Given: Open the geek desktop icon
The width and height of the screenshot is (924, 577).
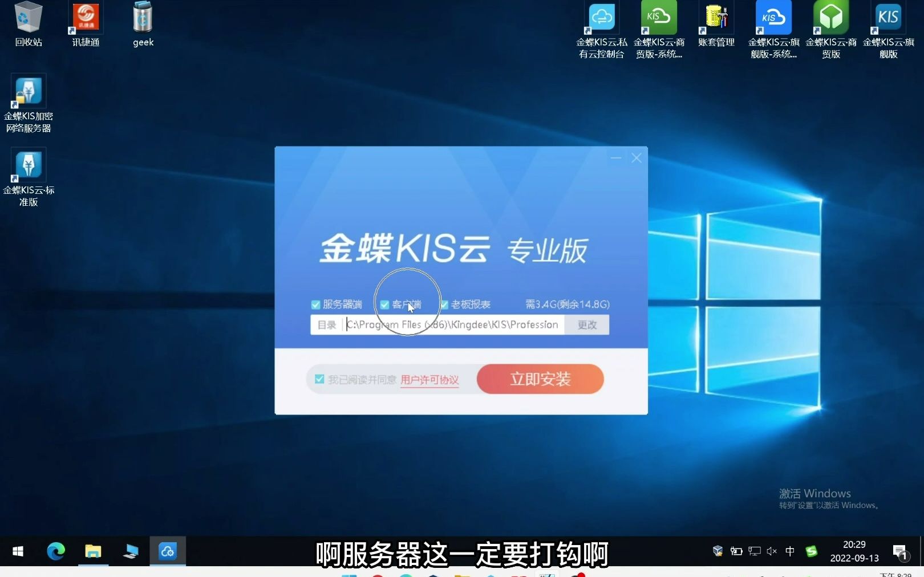Looking at the screenshot, I should (143, 24).
